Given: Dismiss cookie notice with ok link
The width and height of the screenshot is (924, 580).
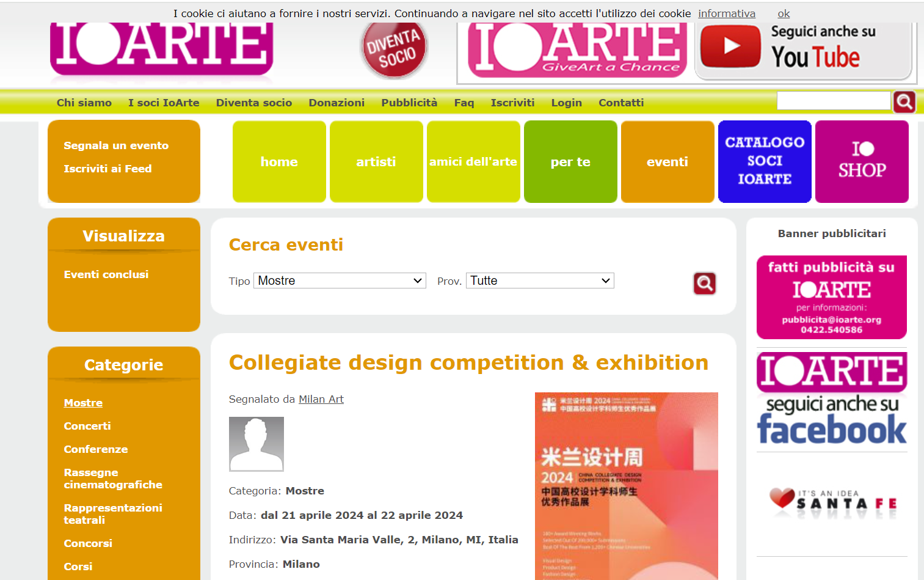Looking at the screenshot, I should coord(784,13).
